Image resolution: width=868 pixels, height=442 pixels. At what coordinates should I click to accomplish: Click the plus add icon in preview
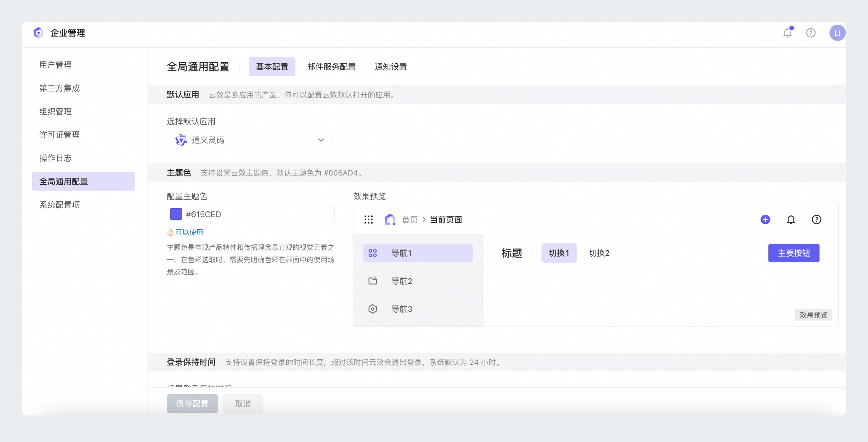pyautogui.click(x=765, y=219)
